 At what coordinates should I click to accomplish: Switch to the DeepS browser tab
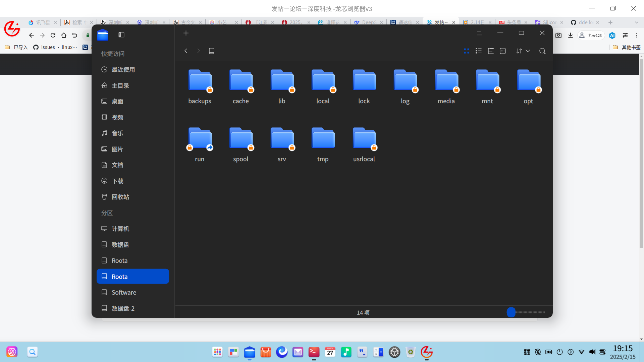369,22
